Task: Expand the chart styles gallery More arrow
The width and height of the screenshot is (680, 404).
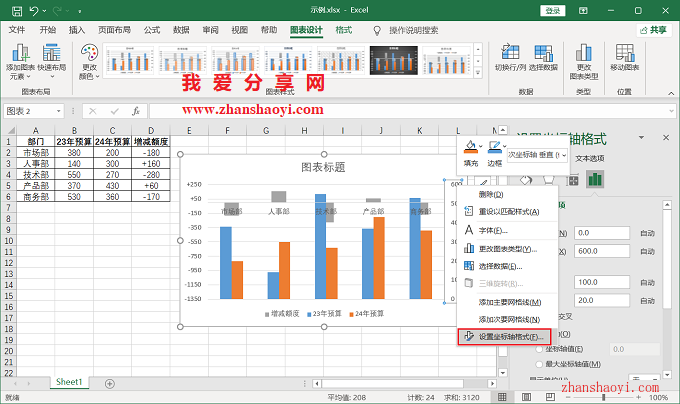Action: click(478, 73)
